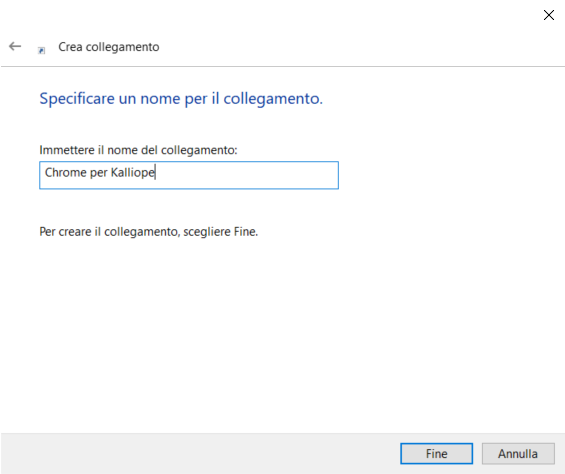Click the Crea collegamento title text
Screen dimensions: 565x474
click(x=109, y=47)
